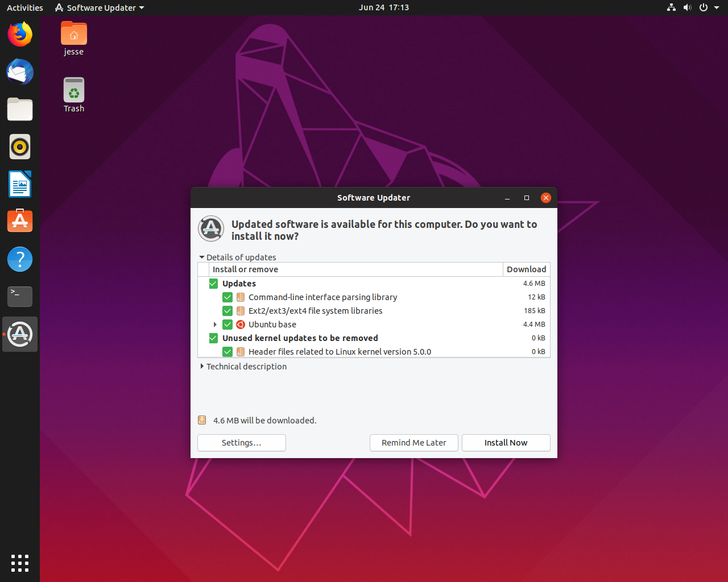
Task: Open Ubuntu Software store
Action: tap(20, 221)
